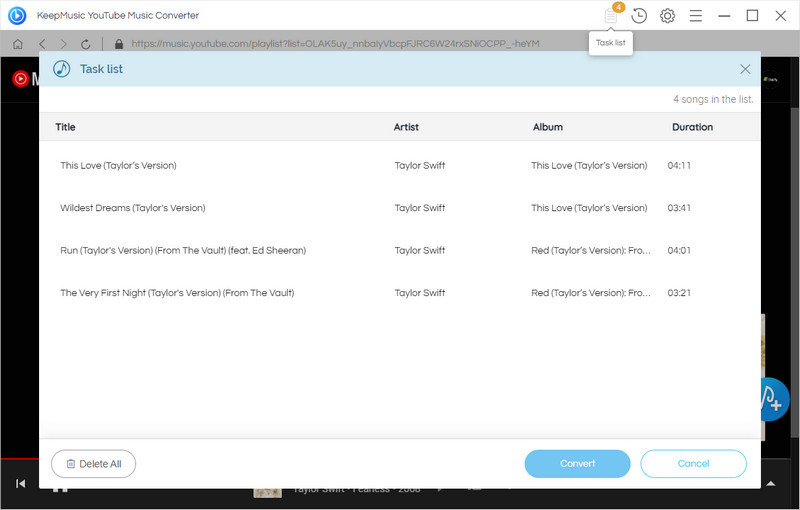Open the settings gear icon
The width and height of the screenshot is (800, 510).
[667, 16]
